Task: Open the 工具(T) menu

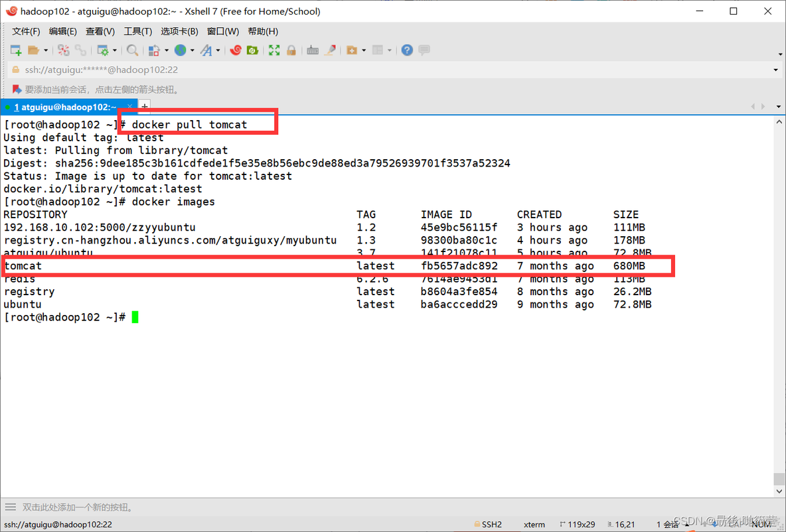Action: coord(138,32)
